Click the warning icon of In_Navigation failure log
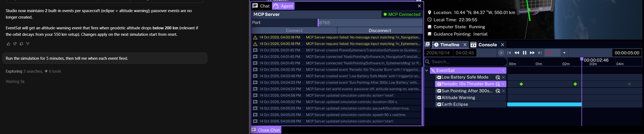 pyautogui.click(x=255, y=37)
